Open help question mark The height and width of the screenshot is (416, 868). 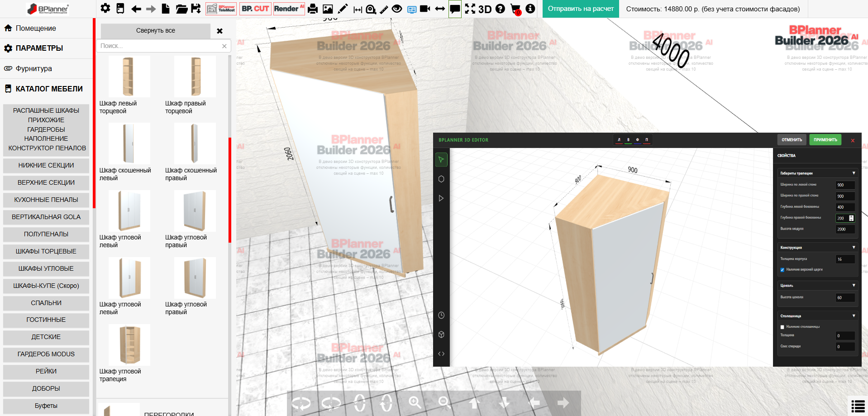500,9
